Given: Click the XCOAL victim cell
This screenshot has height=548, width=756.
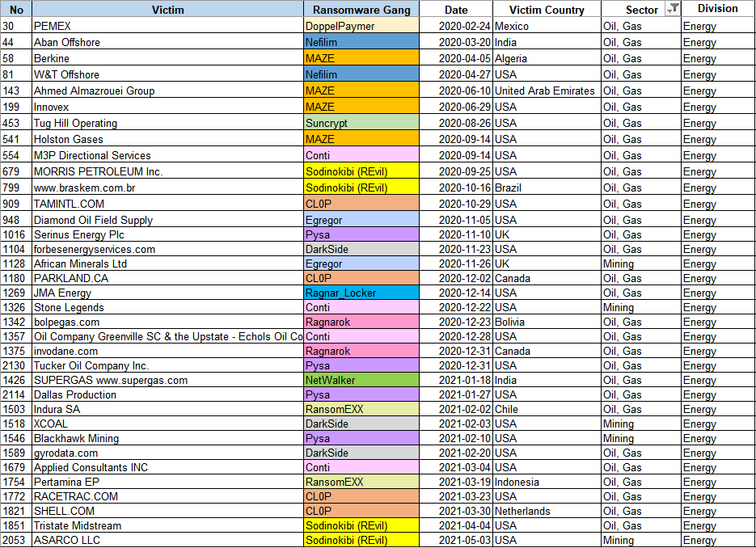Looking at the screenshot, I should (168, 424).
